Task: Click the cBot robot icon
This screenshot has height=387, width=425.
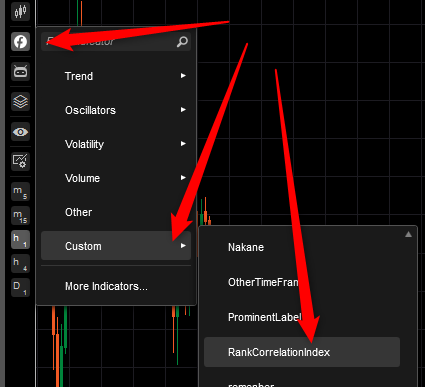Action: (x=20, y=71)
